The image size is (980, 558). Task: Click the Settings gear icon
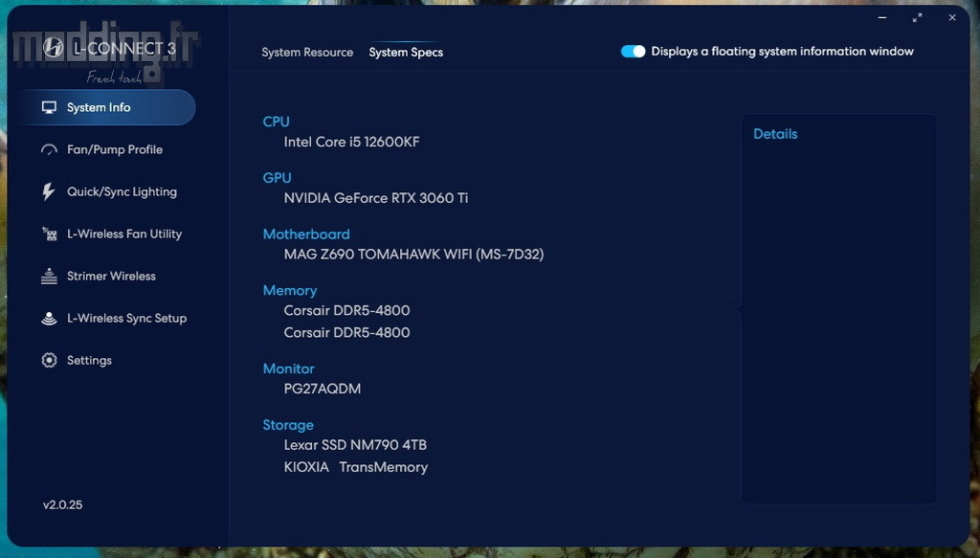point(49,361)
